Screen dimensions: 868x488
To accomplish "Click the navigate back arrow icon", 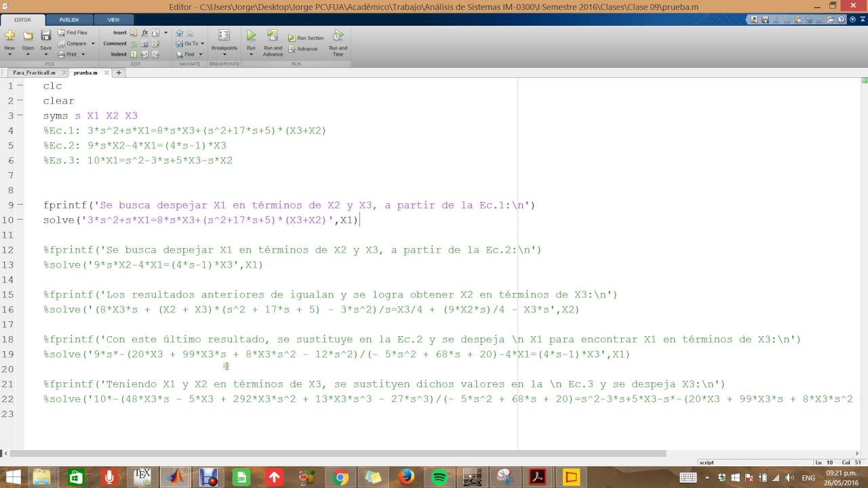I will coord(180,33).
